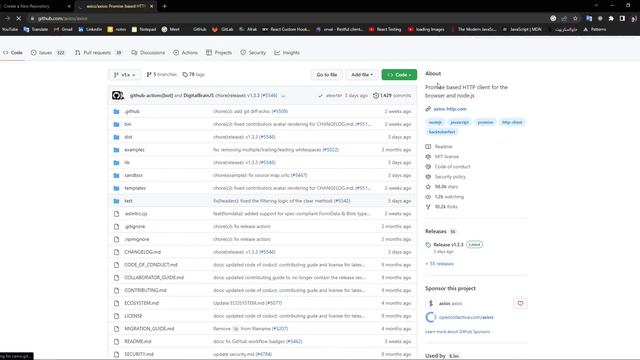Open CODE_OF_CONDUCT.md file

coord(151,265)
